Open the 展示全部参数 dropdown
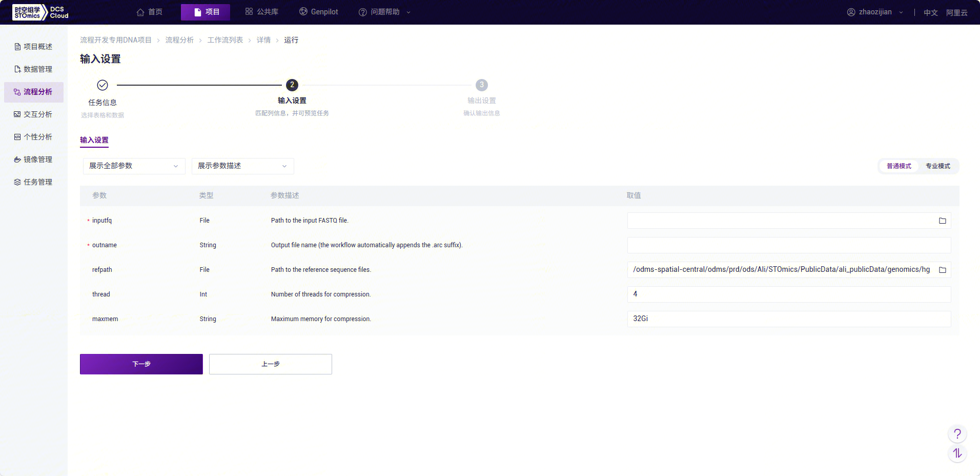 pyautogui.click(x=134, y=166)
